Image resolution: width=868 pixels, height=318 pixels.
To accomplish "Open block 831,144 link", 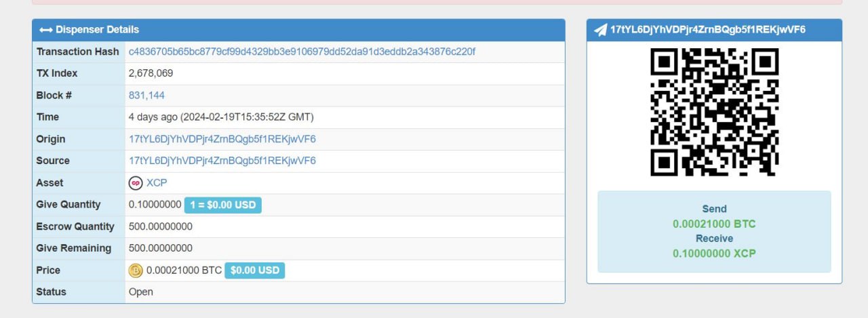I will tap(146, 96).
